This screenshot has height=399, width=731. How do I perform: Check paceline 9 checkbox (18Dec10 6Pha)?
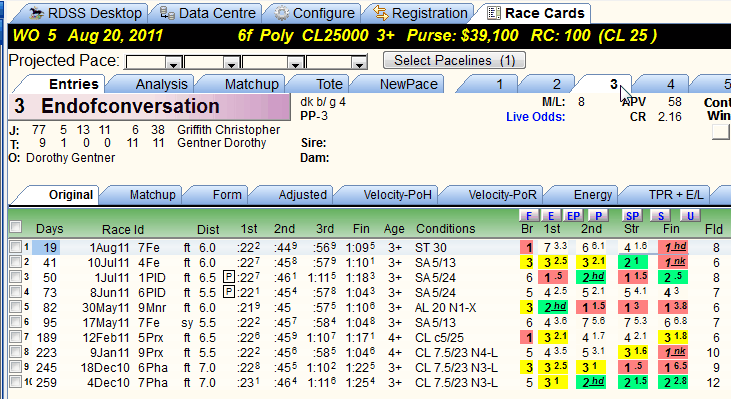[x=16, y=367]
